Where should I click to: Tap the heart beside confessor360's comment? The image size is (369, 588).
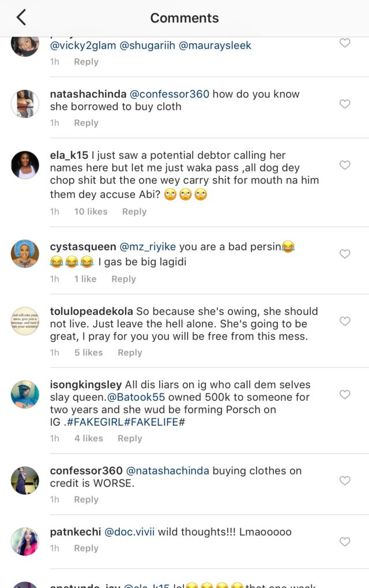(345, 480)
